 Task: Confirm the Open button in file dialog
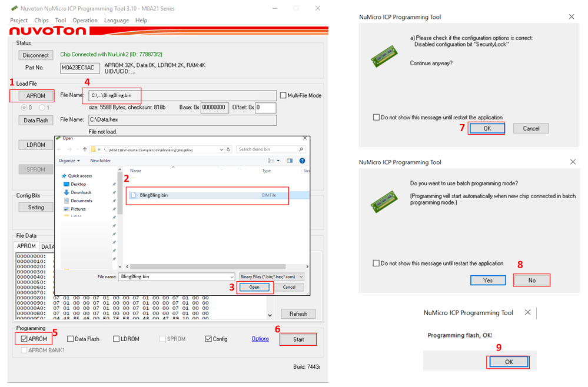click(x=254, y=288)
